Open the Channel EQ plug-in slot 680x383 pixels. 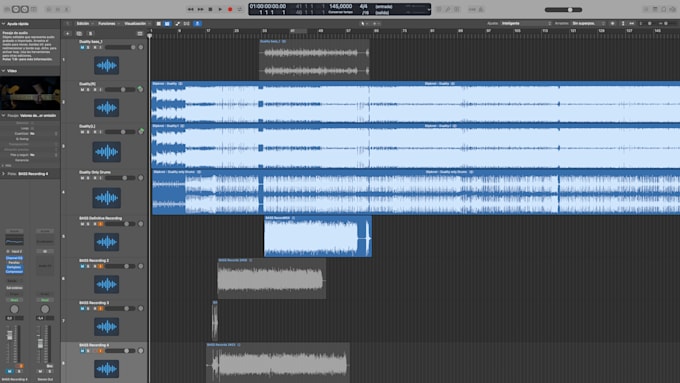pos(14,258)
